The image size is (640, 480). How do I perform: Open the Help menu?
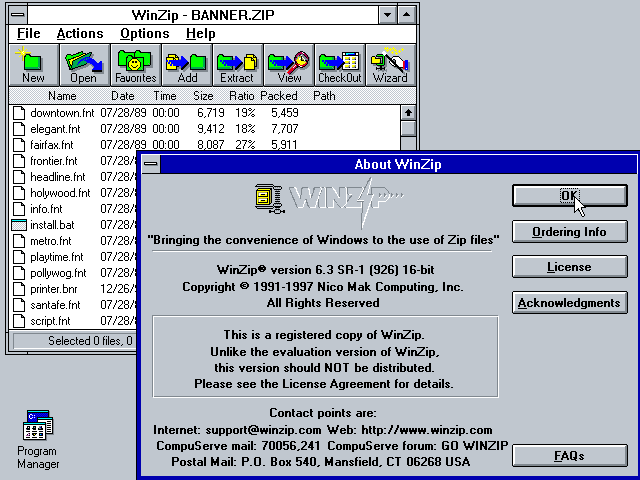pyautogui.click(x=200, y=33)
